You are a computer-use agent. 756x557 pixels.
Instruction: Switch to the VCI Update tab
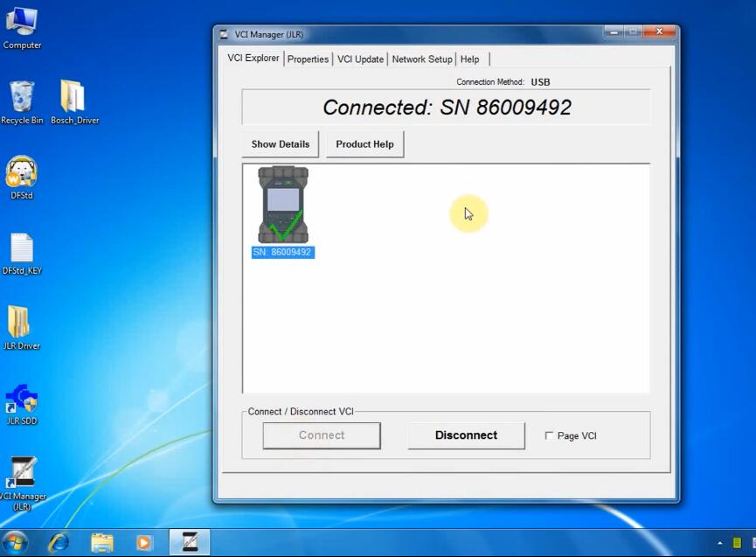point(360,59)
